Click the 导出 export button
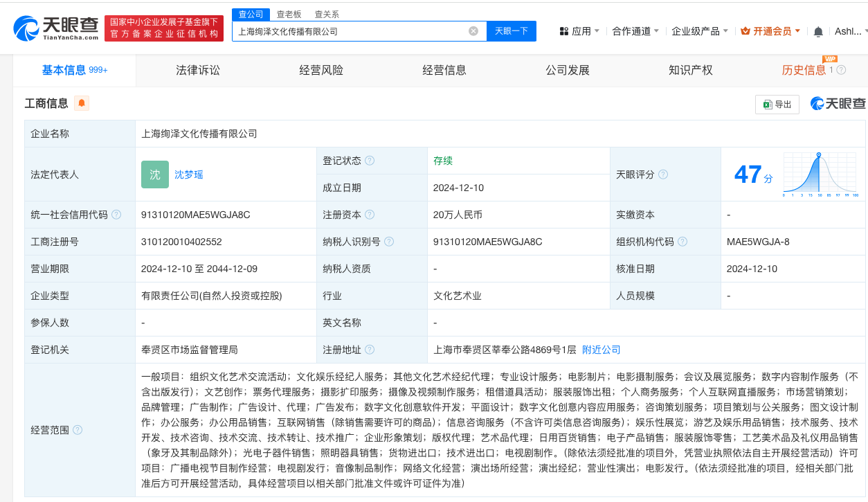Viewport: 868px width, 502px height. tap(777, 104)
